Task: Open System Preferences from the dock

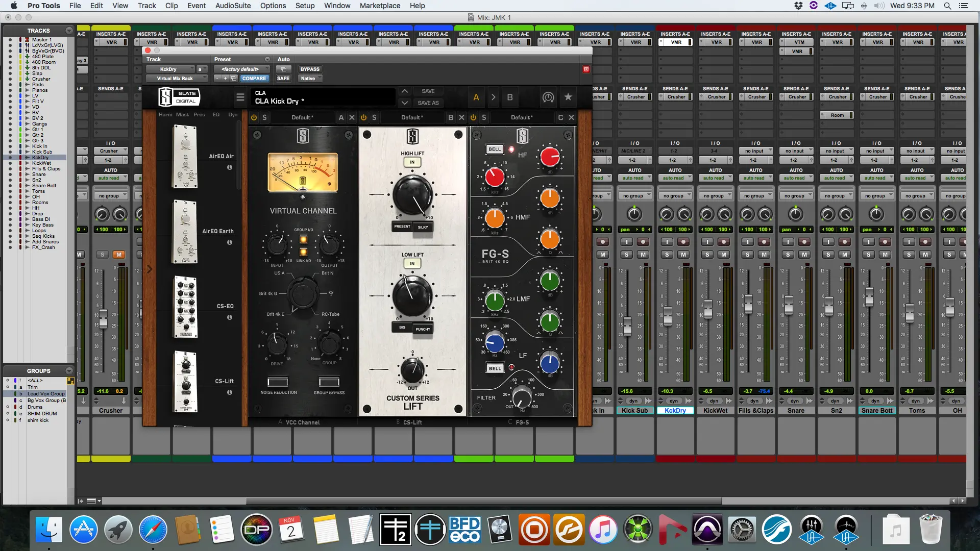Action: click(x=742, y=530)
